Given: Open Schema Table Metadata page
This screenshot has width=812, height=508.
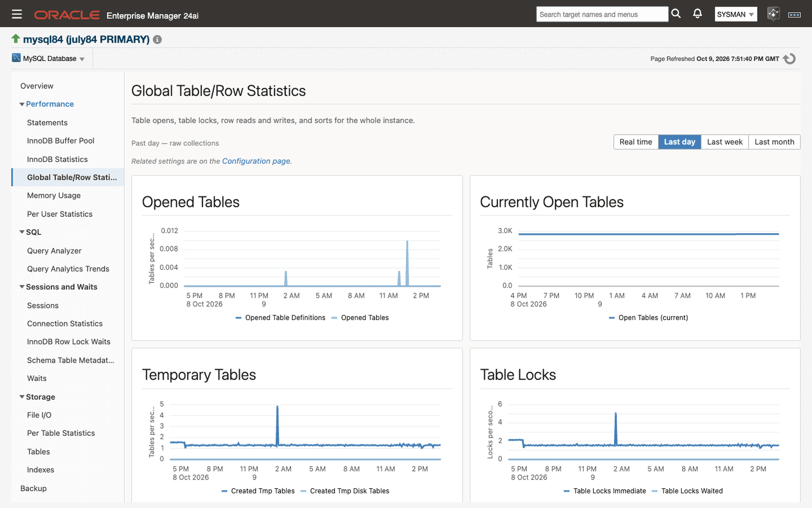Looking at the screenshot, I should point(71,360).
